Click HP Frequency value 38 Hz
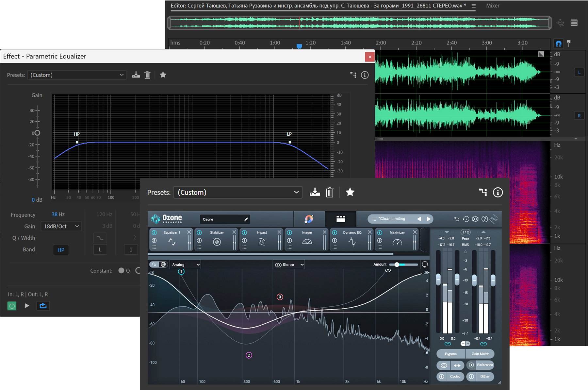Viewport: 588px width, 390px height. click(x=58, y=214)
